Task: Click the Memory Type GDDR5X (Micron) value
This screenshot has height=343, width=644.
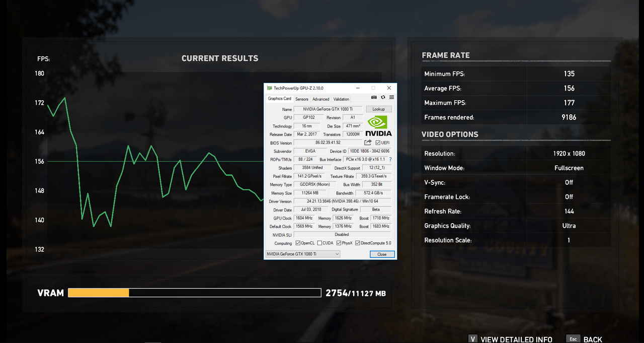Action: pyautogui.click(x=315, y=184)
